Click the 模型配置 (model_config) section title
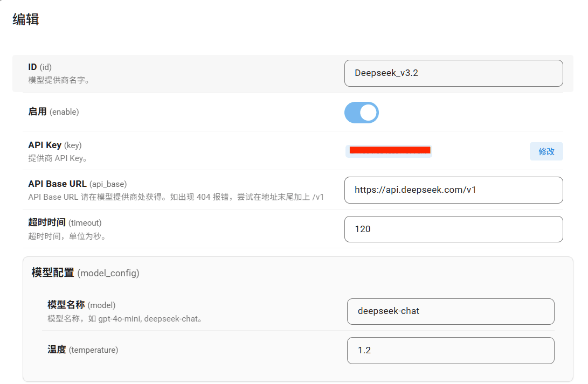This screenshot has width=588, height=384. click(x=86, y=273)
